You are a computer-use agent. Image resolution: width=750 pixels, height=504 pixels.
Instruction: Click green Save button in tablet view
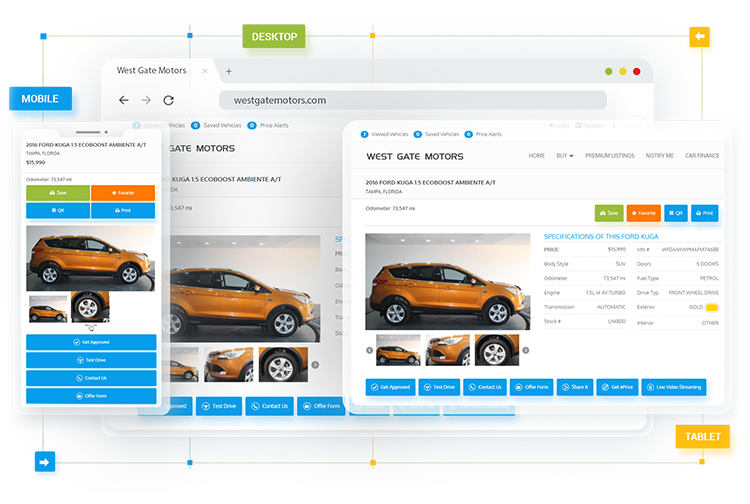coord(609,213)
